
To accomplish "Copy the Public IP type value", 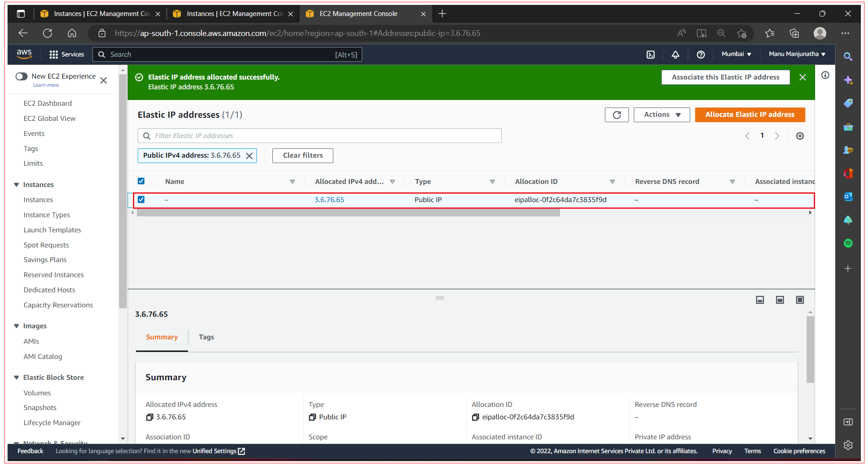I will [312, 417].
